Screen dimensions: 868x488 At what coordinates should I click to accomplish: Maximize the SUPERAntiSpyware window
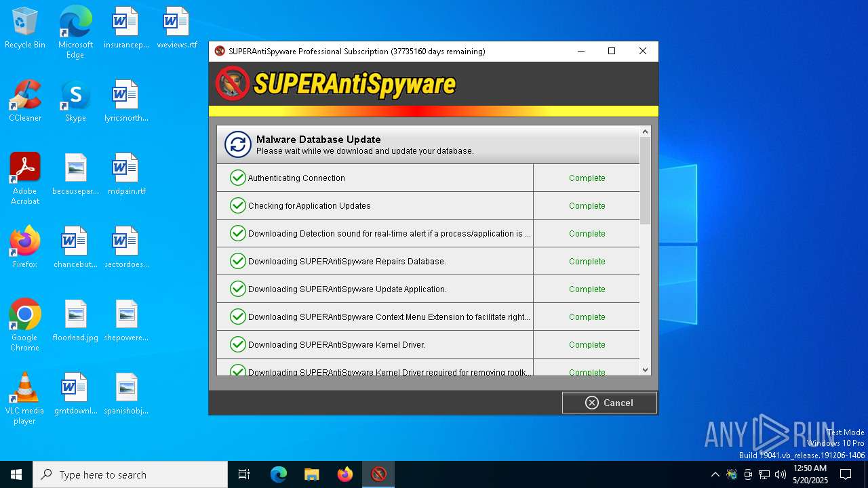pyautogui.click(x=612, y=51)
